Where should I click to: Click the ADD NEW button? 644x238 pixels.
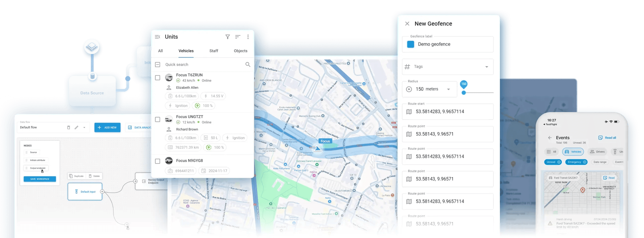tap(107, 127)
